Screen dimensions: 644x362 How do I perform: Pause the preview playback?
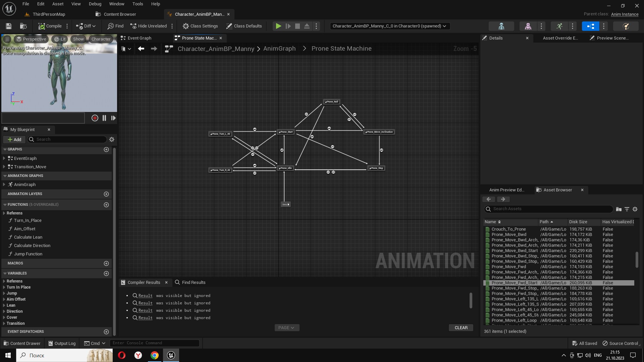104,118
